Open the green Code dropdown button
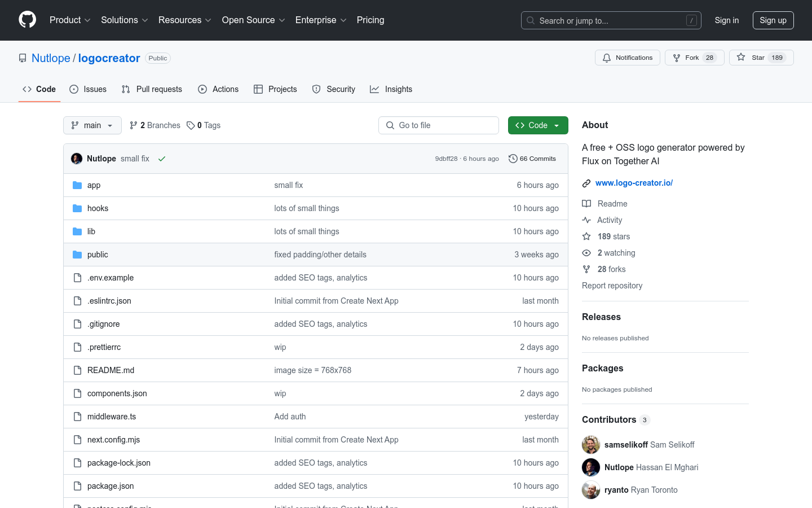 coord(538,125)
